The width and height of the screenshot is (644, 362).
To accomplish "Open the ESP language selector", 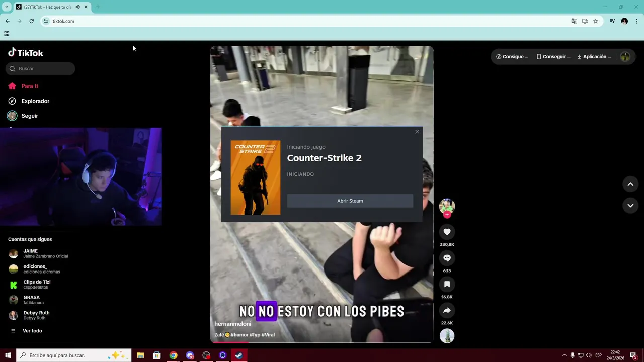I will click(598, 355).
